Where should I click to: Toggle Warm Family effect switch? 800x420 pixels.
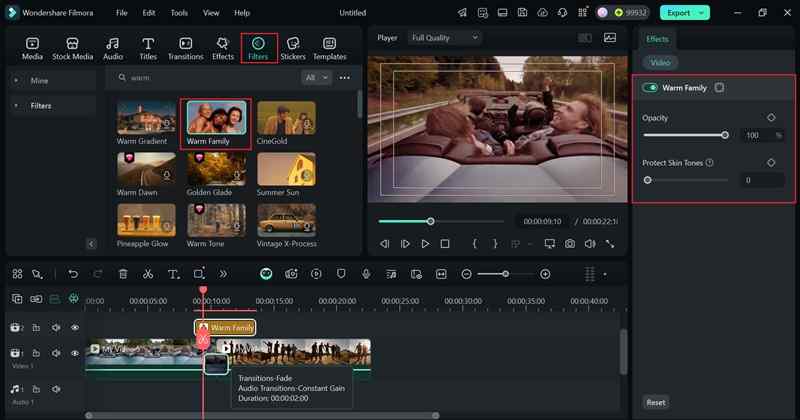tap(650, 88)
